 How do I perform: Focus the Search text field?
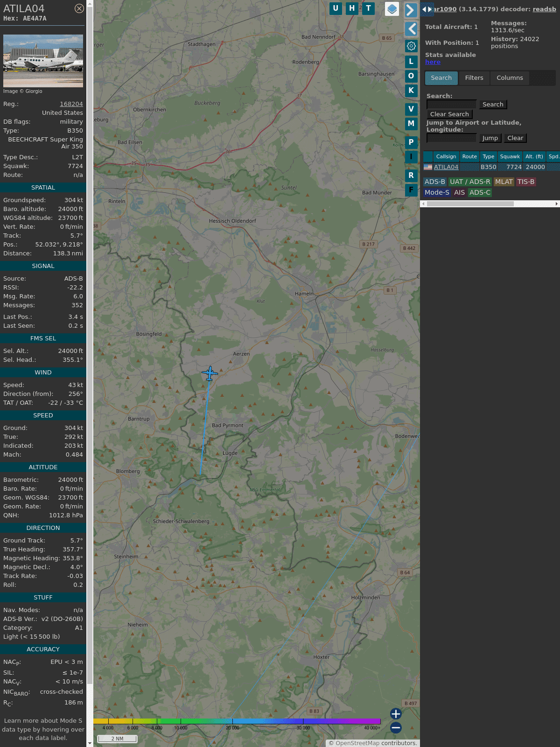coord(451,105)
